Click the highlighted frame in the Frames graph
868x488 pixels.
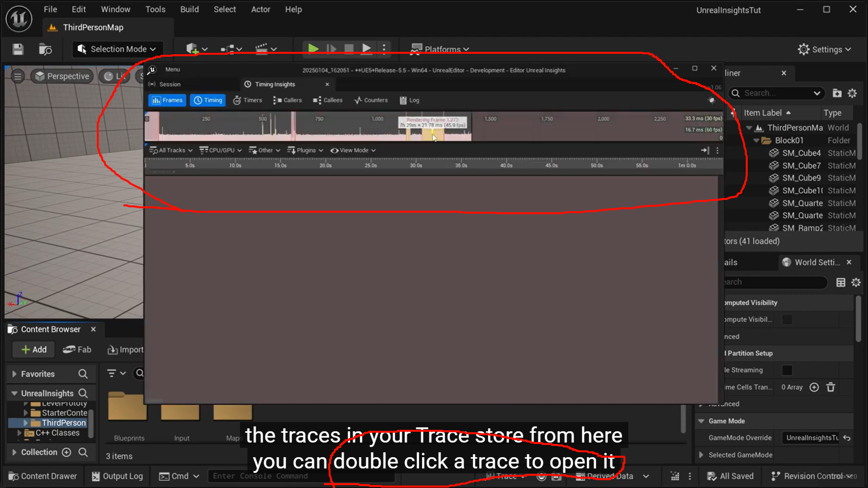(433, 134)
